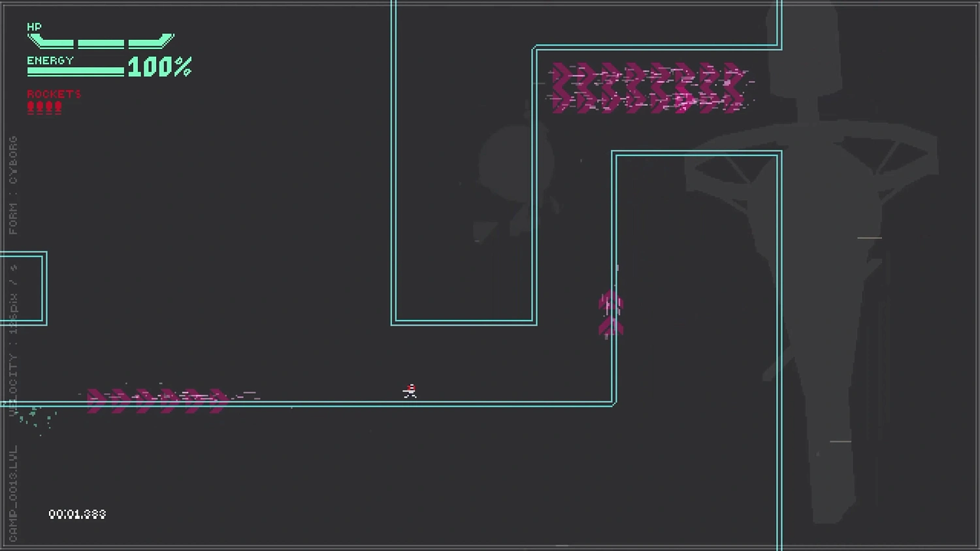Viewport: 980px width, 551px height.
Task: Click the right segment of HP bar
Action: 150,42
